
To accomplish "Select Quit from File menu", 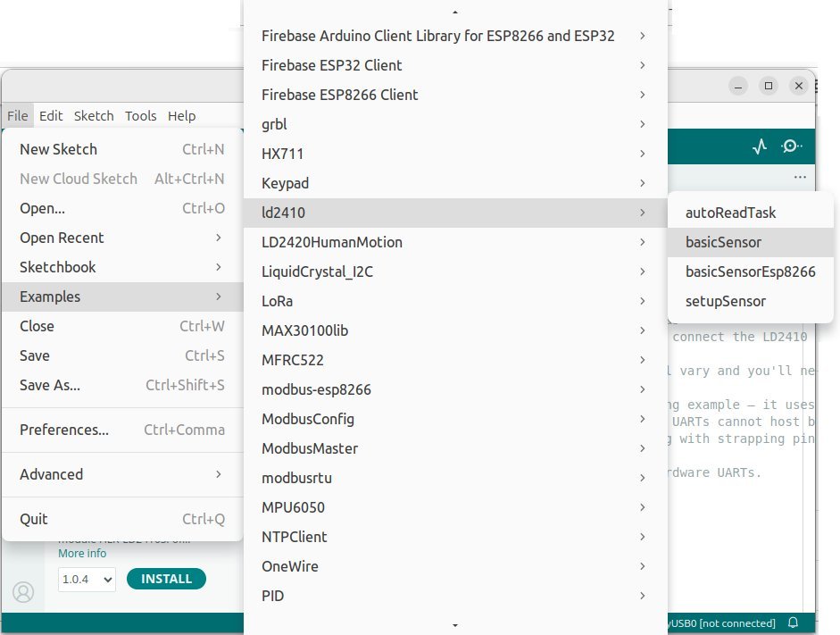I will pyautogui.click(x=122, y=519).
